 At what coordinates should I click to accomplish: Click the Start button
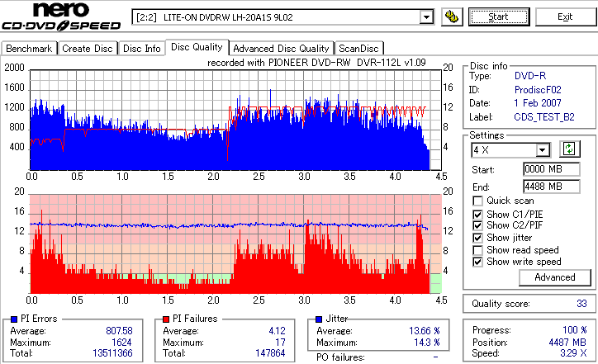point(499,17)
